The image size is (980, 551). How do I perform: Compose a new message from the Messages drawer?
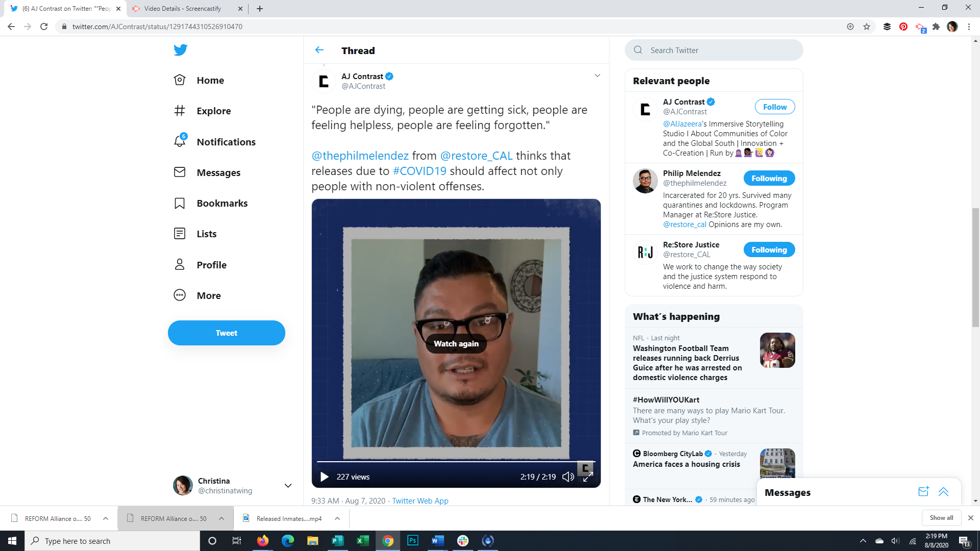pos(923,492)
